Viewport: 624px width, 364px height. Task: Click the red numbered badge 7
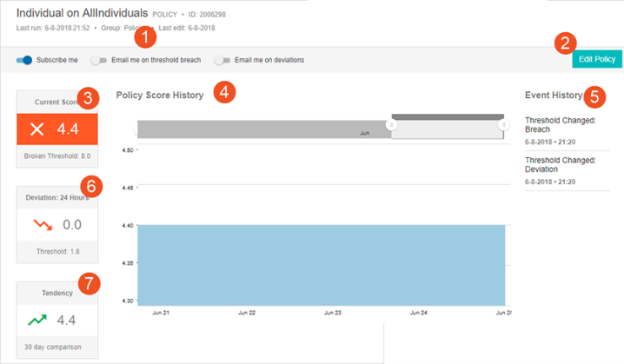[x=89, y=283]
